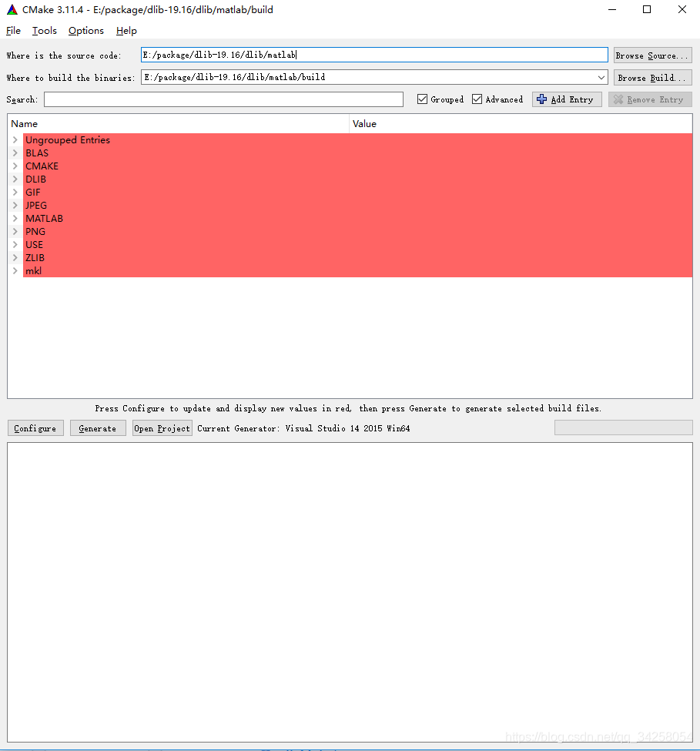Click the Add Entry button
This screenshot has width=700, height=751.
pos(567,99)
